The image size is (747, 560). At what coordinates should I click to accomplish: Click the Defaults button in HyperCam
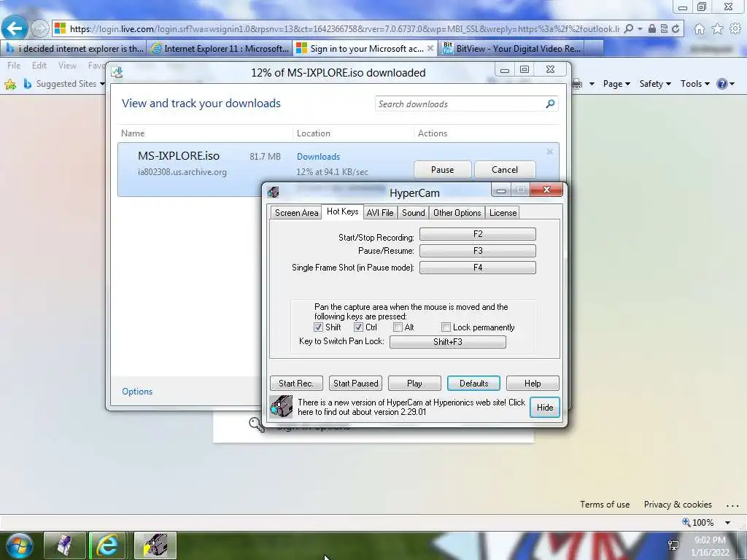tap(473, 384)
